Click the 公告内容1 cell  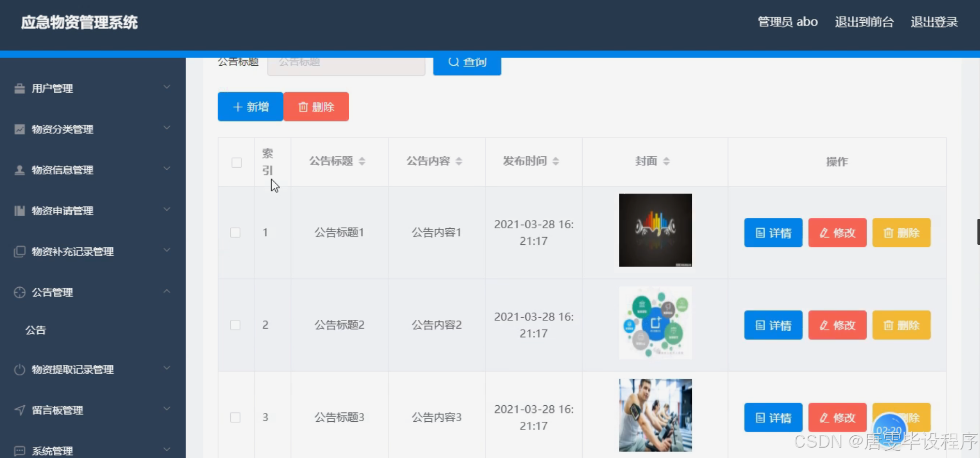coord(437,232)
